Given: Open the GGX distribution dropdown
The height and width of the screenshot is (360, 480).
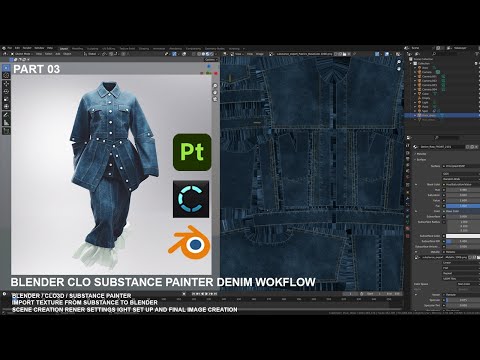Looking at the screenshot, I should (462, 174).
